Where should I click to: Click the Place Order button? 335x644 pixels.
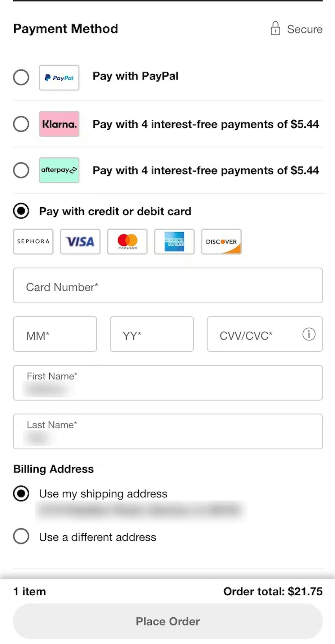coord(167,621)
